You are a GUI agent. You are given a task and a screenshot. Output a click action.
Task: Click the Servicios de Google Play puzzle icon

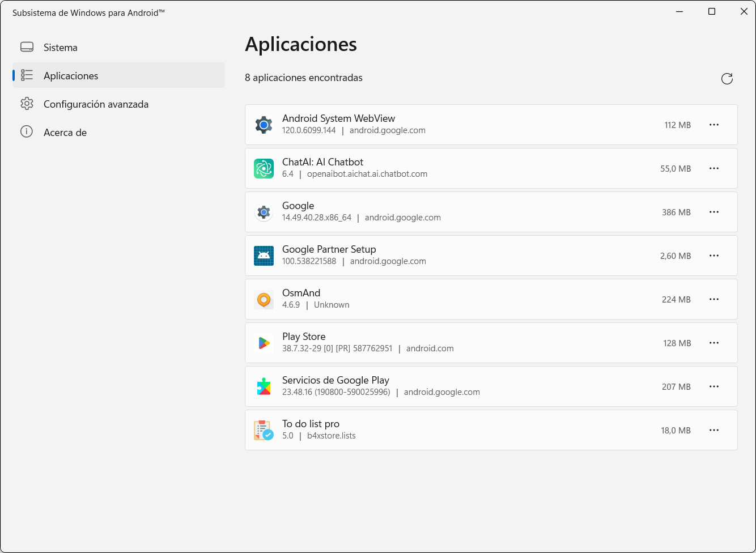pyautogui.click(x=264, y=386)
